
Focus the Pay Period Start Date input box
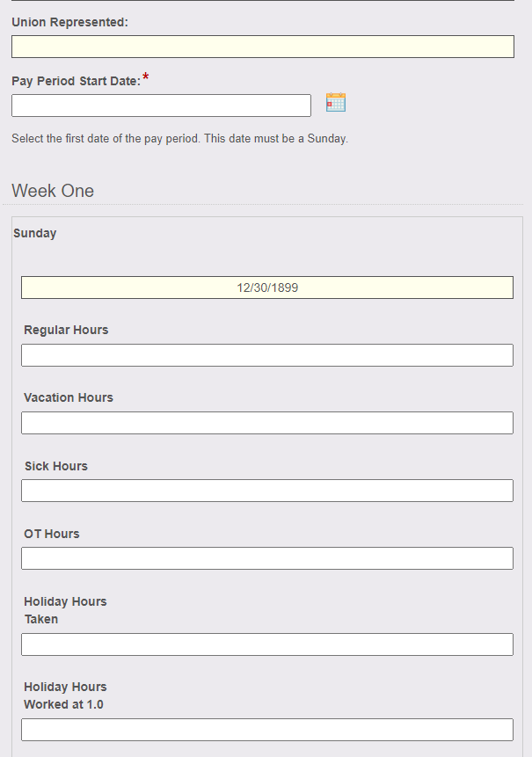coord(161,106)
